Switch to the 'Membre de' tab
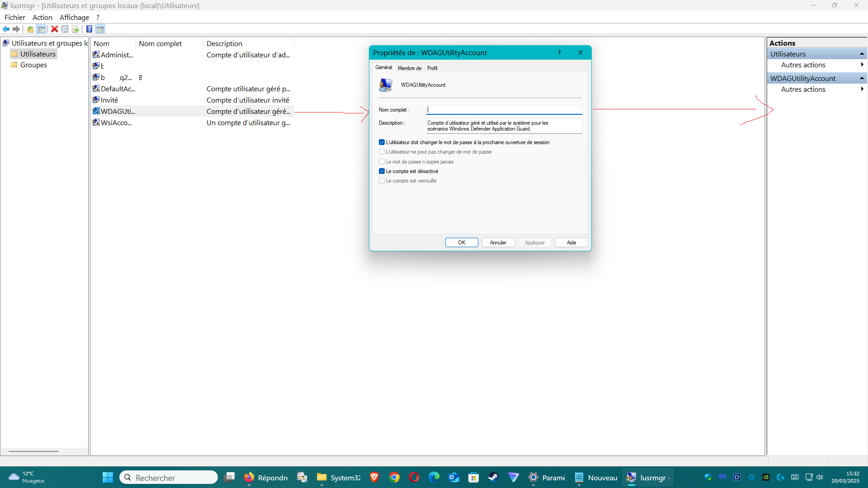 (x=409, y=68)
